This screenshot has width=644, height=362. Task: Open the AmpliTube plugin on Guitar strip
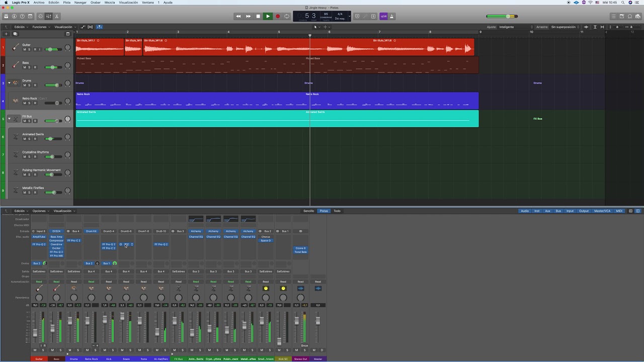pyautogui.click(x=39, y=237)
